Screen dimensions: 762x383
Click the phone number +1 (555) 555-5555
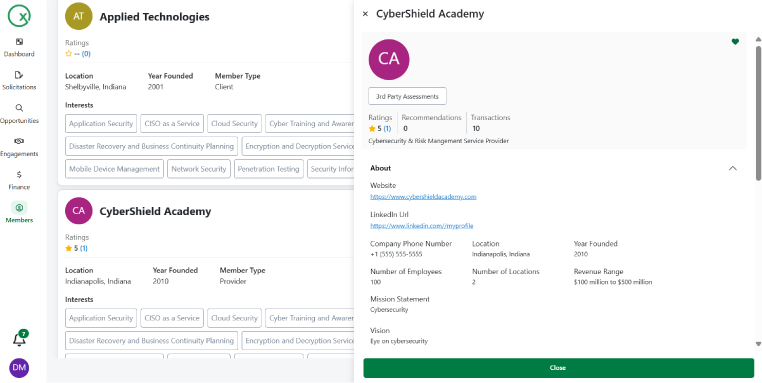[x=396, y=254]
